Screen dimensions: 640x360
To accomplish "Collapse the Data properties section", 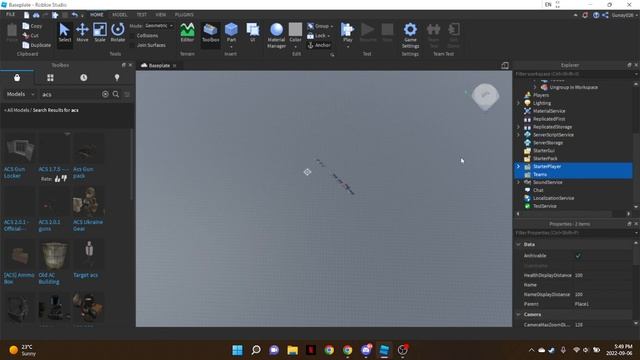I will click(518, 244).
